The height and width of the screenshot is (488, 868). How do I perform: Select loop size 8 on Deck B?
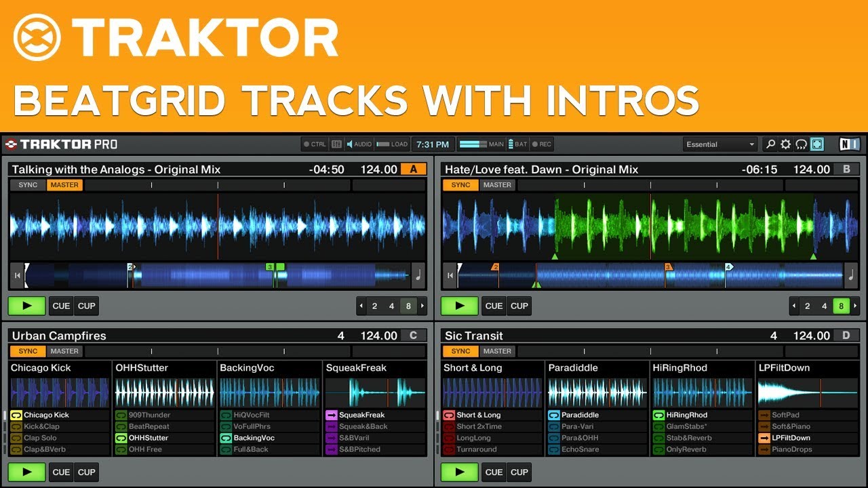tap(841, 306)
